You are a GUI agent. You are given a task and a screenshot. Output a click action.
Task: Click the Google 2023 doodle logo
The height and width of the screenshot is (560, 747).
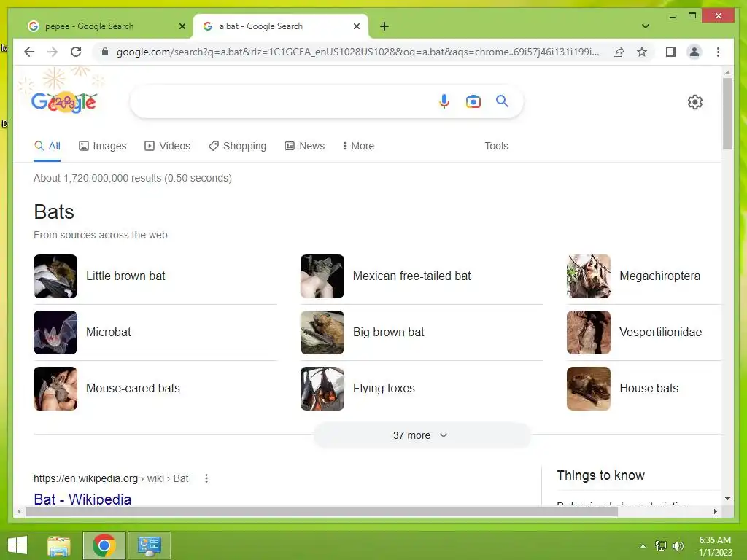pyautogui.click(x=63, y=101)
